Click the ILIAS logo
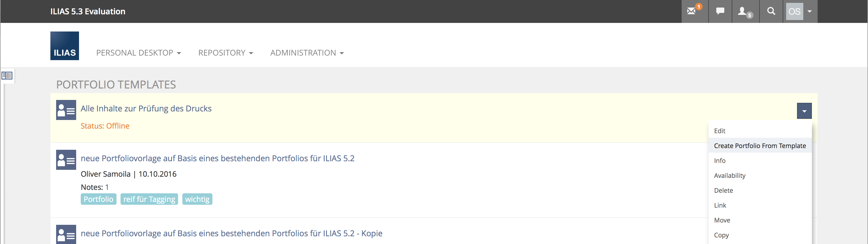Viewport: 868px width, 244px height. (x=65, y=46)
